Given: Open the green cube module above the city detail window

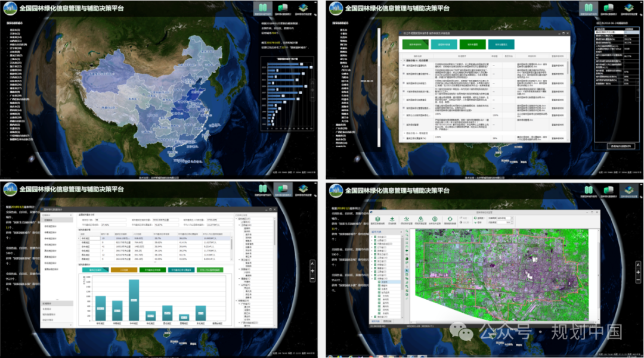Looking at the screenshot, I should pos(609,8).
